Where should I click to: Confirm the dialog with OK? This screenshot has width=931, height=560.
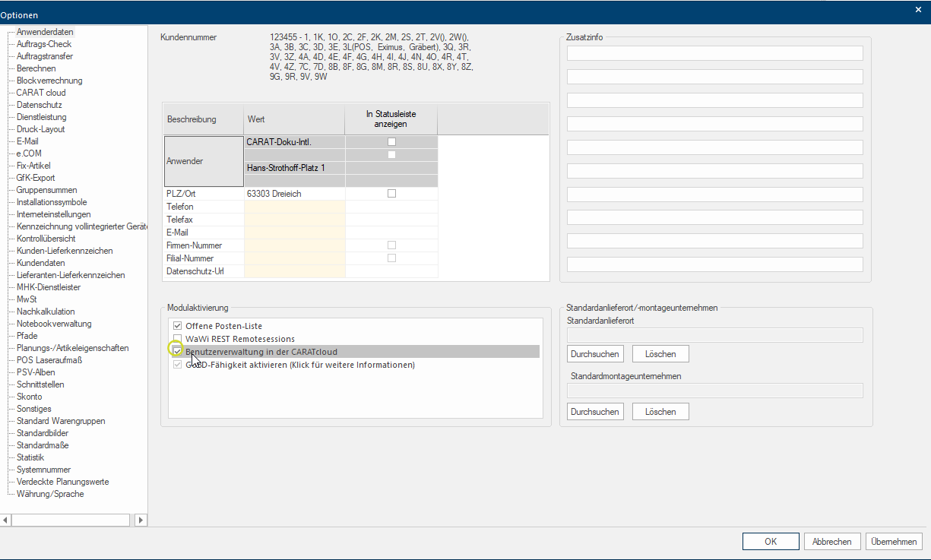coord(771,542)
